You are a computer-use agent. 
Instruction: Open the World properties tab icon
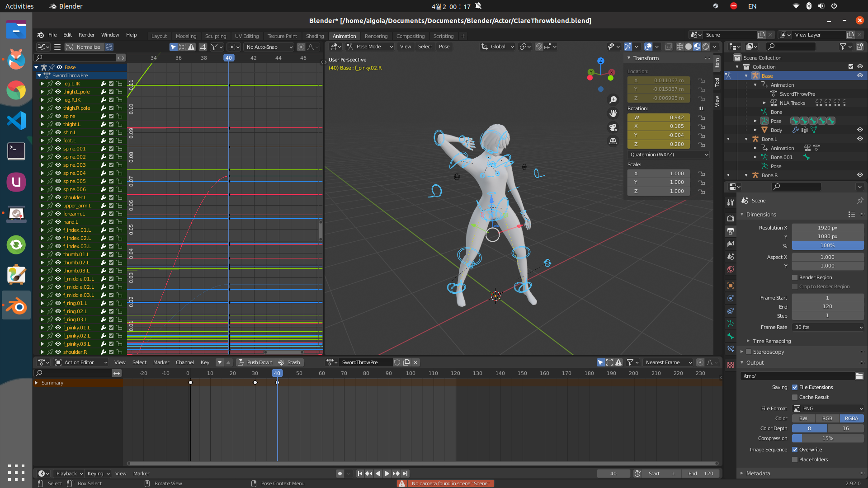[730, 269]
